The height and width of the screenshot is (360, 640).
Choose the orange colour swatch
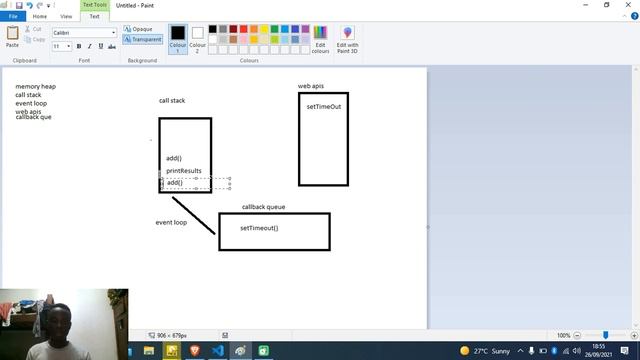[x=254, y=29]
